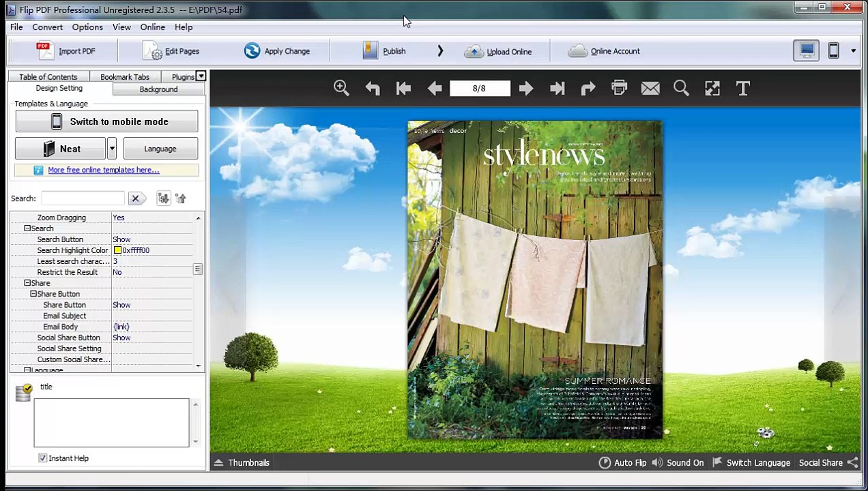
Task: Click the zoom in magnifier icon
Action: 341,88
